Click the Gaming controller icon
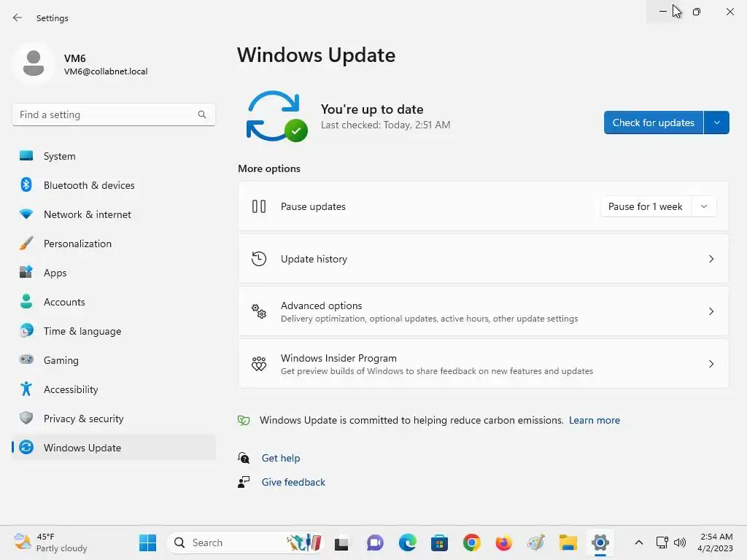The width and height of the screenshot is (747, 560). (26, 359)
